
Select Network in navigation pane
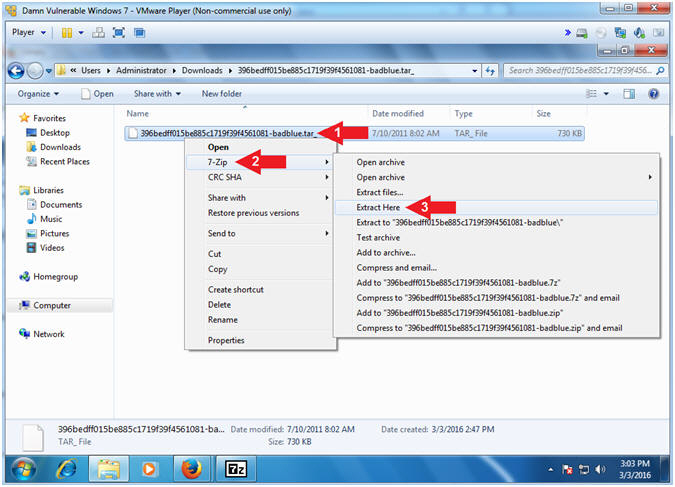point(49,334)
